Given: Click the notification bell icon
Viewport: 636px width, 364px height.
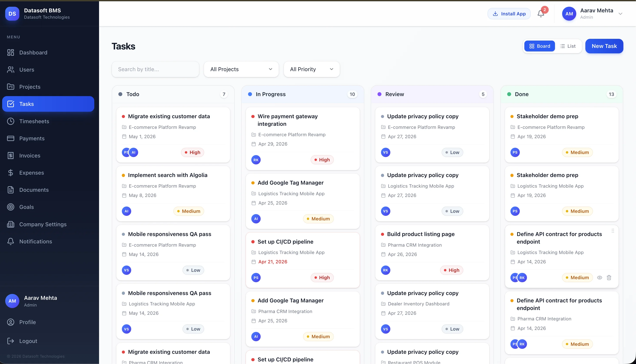Looking at the screenshot, I should tap(540, 14).
